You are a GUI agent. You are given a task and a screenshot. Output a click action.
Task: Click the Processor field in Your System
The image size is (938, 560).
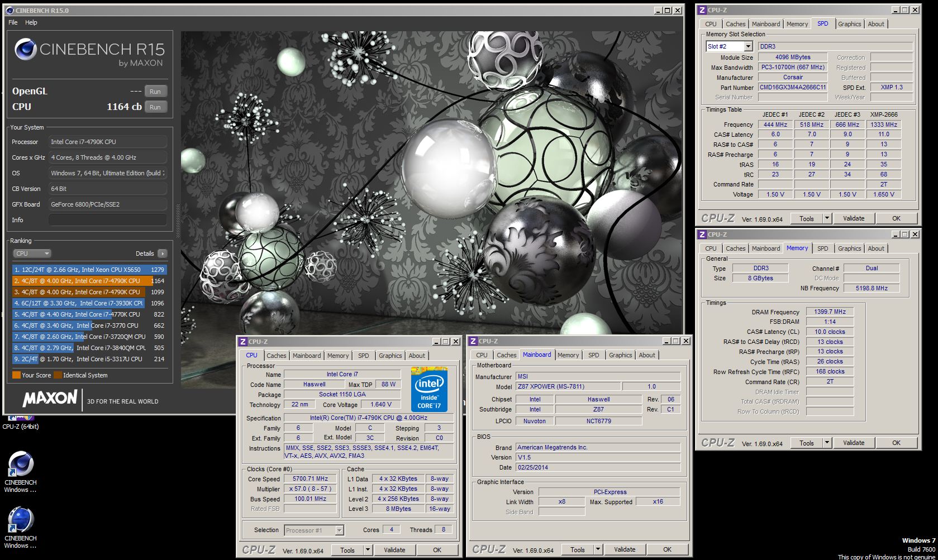click(x=107, y=142)
